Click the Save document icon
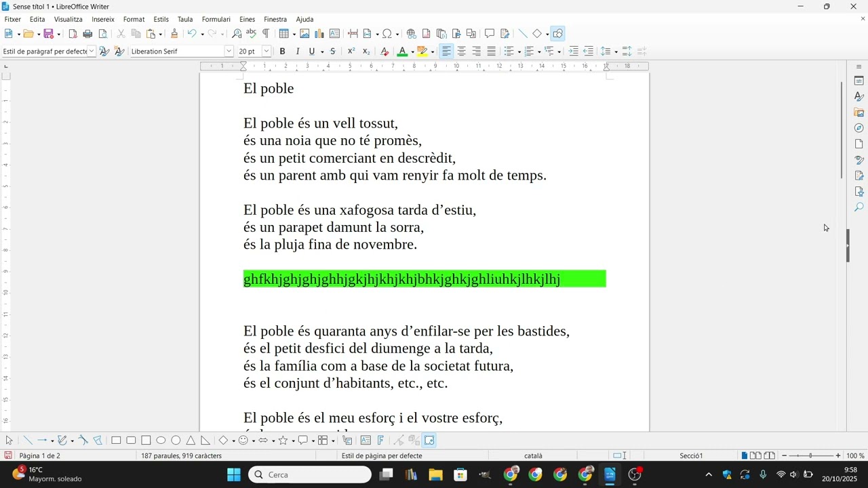This screenshot has height=488, width=868. [48, 33]
